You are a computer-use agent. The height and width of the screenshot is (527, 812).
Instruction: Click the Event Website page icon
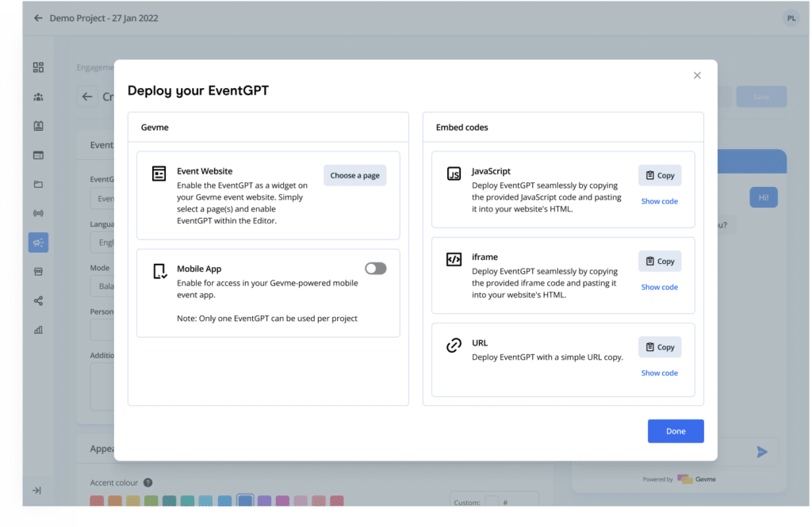[x=159, y=174]
